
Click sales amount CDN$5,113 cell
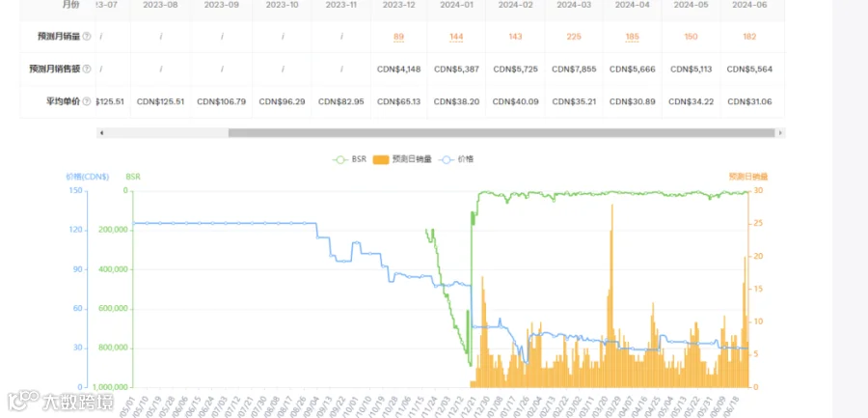(x=691, y=70)
